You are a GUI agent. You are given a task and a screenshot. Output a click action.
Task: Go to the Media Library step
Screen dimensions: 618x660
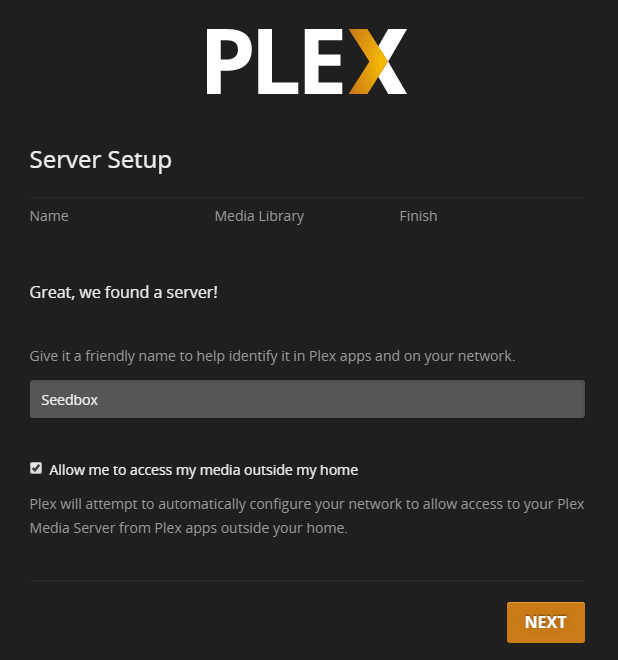pos(259,216)
